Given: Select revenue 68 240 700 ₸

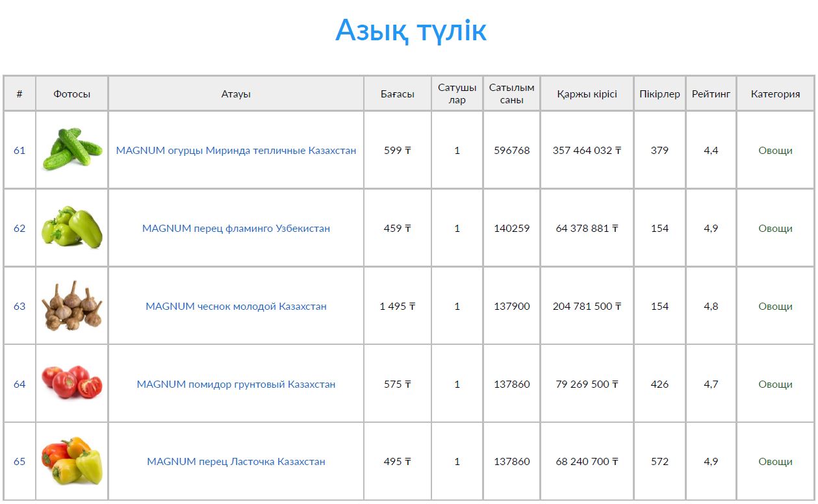Looking at the screenshot, I should [587, 461].
